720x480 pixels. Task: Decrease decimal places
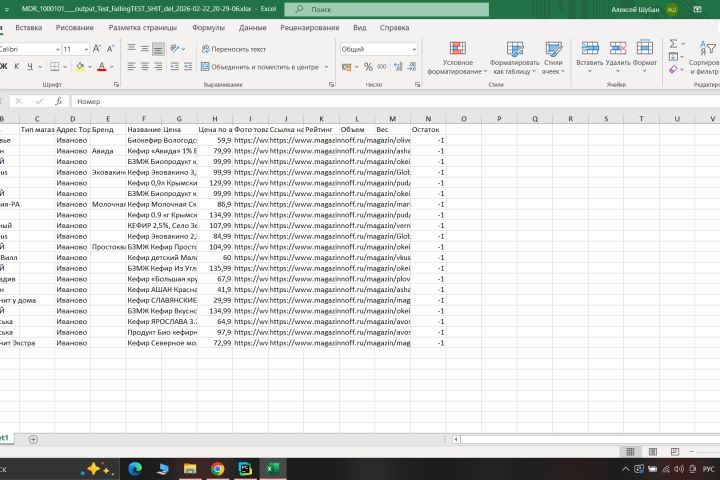coord(412,67)
